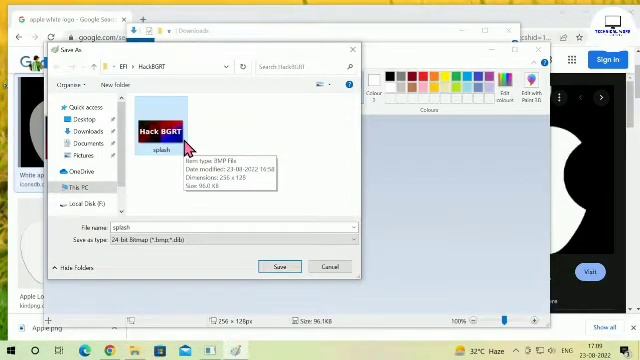Click EFI in the address path
The image size is (640, 360).
[123, 67]
